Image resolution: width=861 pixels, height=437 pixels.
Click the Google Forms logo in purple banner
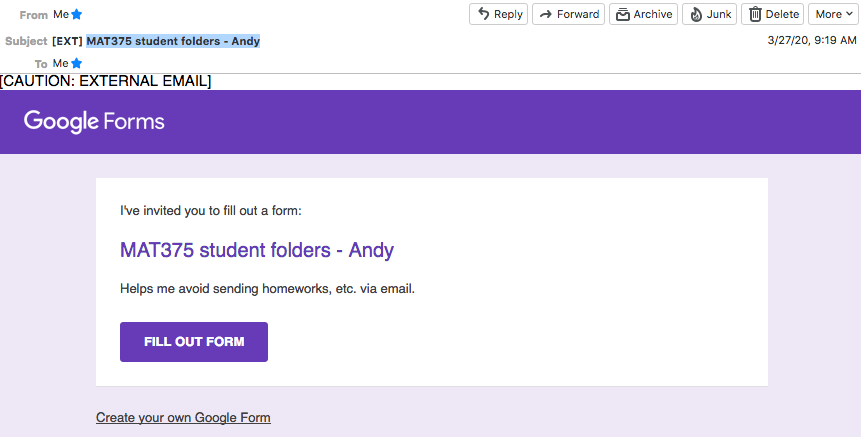94,122
